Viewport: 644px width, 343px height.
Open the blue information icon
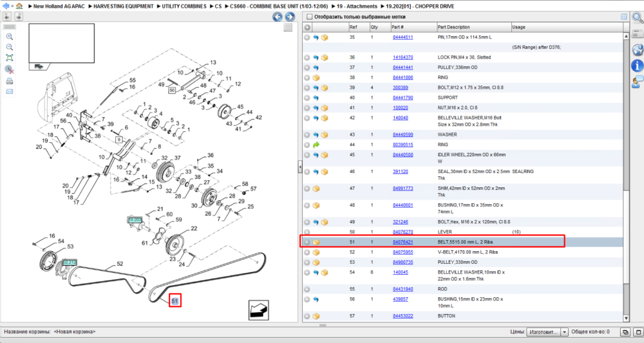tap(638, 66)
